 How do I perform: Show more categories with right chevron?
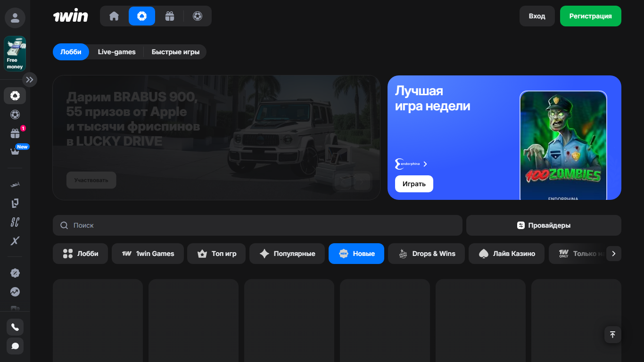614,254
